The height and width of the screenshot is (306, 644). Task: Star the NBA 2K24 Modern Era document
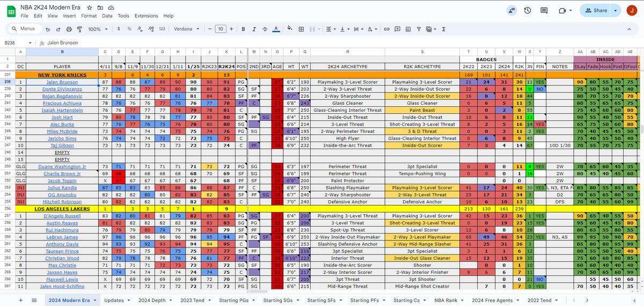(90, 9)
